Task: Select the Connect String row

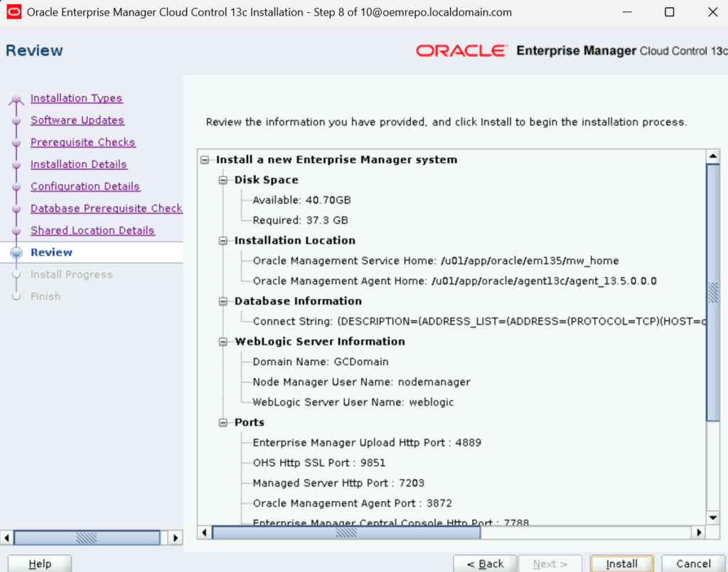Action: pos(479,322)
